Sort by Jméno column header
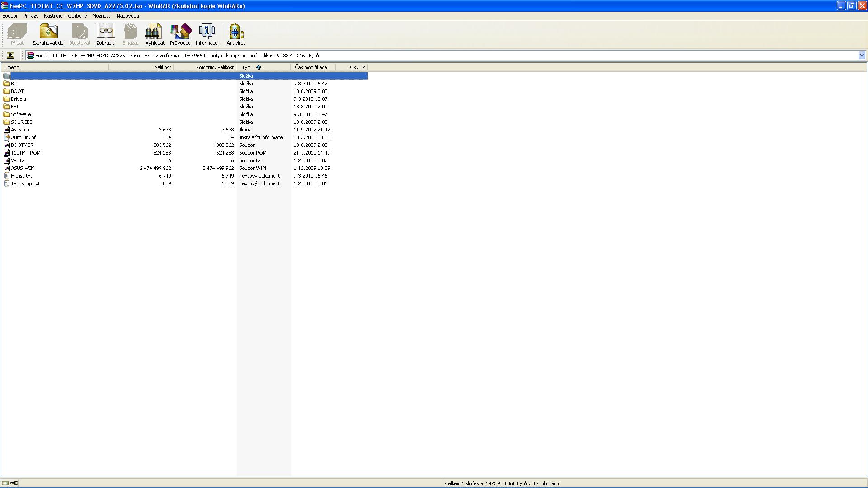 click(x=55, y=67)
